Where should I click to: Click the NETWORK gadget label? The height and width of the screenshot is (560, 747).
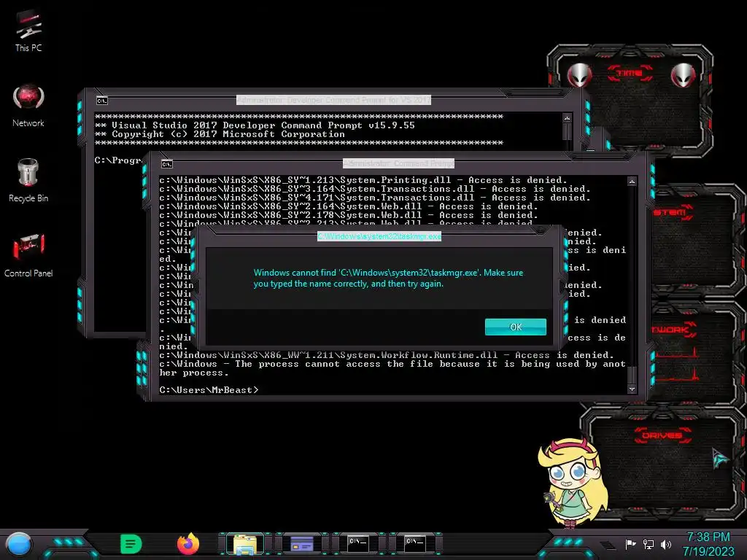click(x=672, y=330)
